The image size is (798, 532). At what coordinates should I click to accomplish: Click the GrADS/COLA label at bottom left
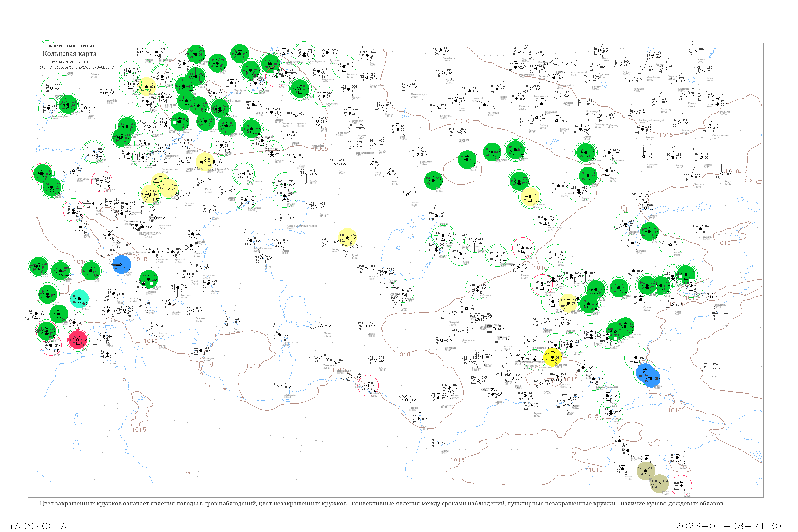[35, 526]
